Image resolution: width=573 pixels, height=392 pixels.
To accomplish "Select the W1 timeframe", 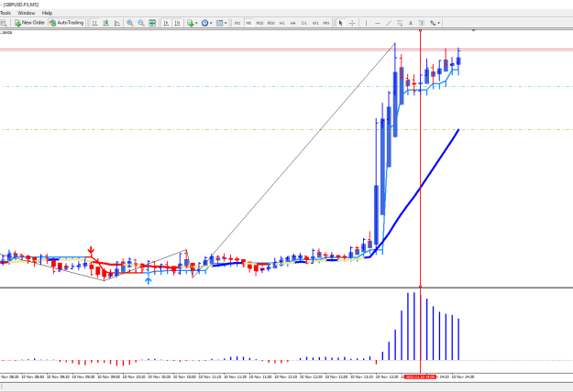I will coord(315,23).
